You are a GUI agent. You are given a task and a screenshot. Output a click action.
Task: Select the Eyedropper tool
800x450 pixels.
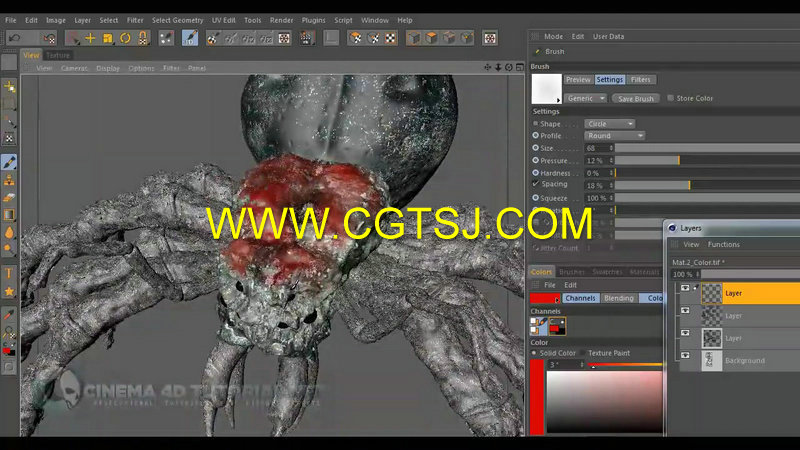(x=9, y=315)
